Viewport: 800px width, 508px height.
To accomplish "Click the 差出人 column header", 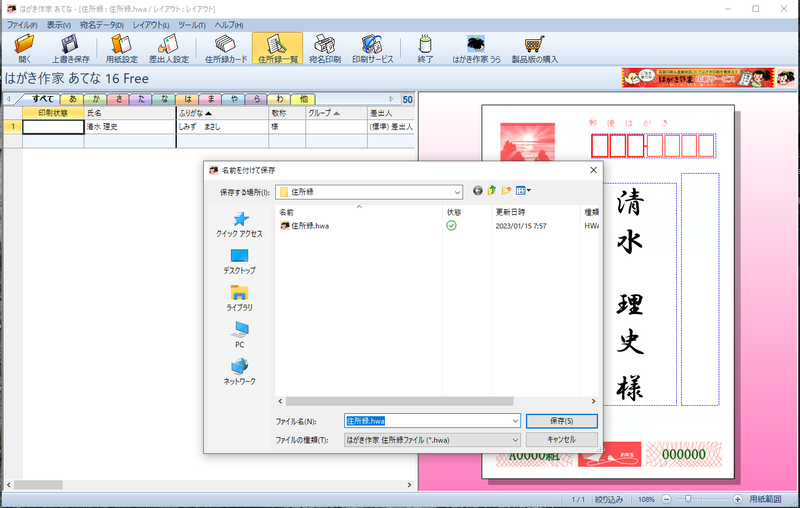I will pos(391,113).
